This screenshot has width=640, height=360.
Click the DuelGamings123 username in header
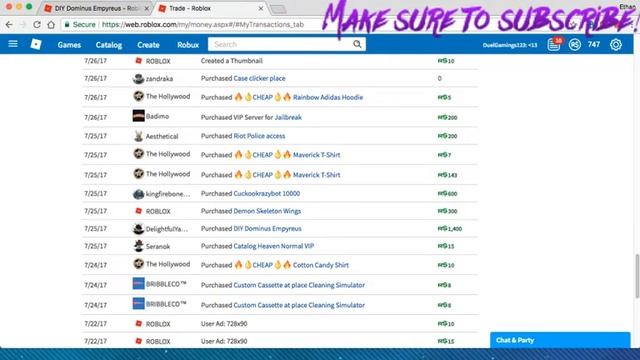510,45
